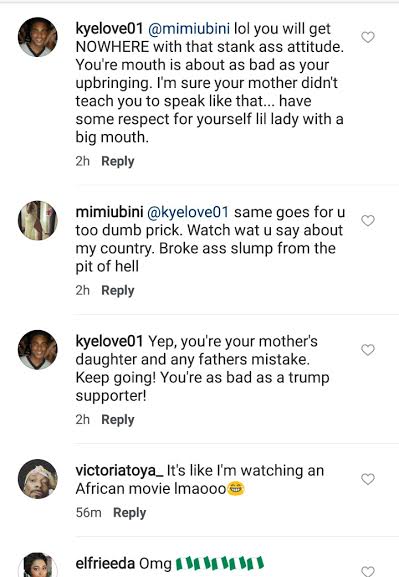Viewport: 399px width, 577px height.
Task: Open kyelove01's avatar on trump comment
Action: [x=38, y=350]
